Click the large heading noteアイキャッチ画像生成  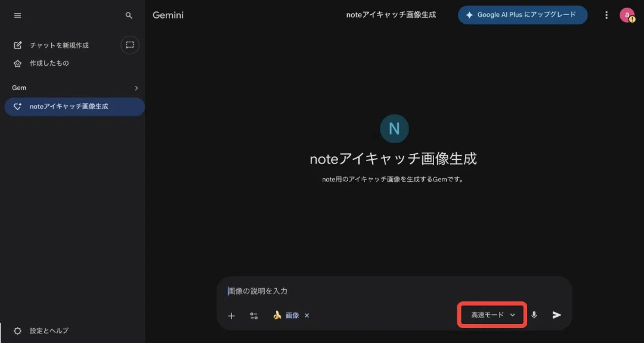(394, 159)
